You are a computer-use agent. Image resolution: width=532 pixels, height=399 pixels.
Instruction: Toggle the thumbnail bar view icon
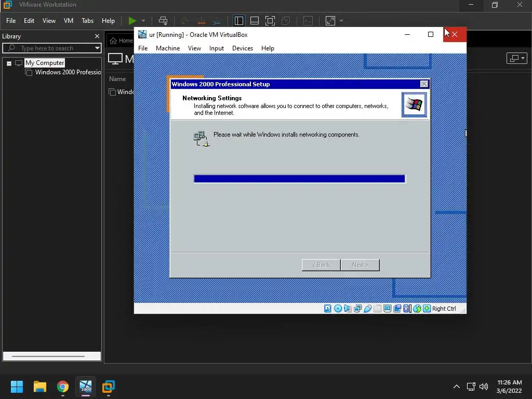(255, 21)
